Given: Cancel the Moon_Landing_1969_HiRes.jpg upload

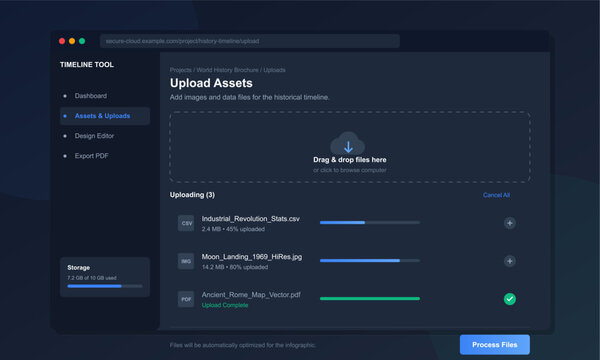Looking at the screenshot, I should point(510,261).
